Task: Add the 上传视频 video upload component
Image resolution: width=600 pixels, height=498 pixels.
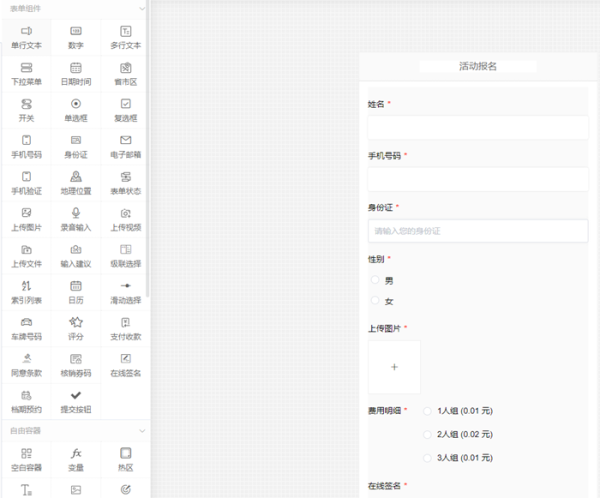Action: (x=126, y=220)
